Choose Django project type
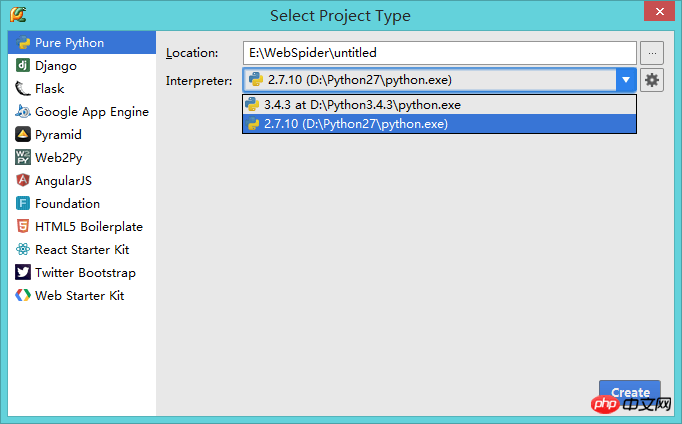Screen dimensions: 682x424 coord(82,66)
